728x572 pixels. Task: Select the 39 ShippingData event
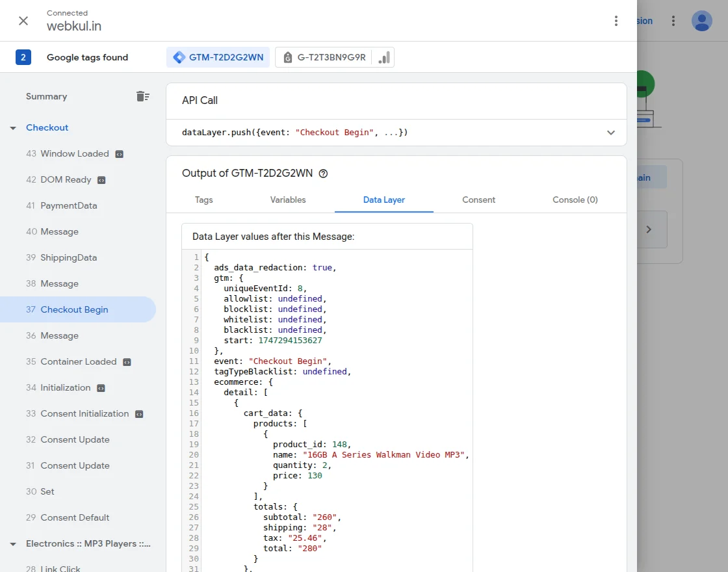pos(68,257)
